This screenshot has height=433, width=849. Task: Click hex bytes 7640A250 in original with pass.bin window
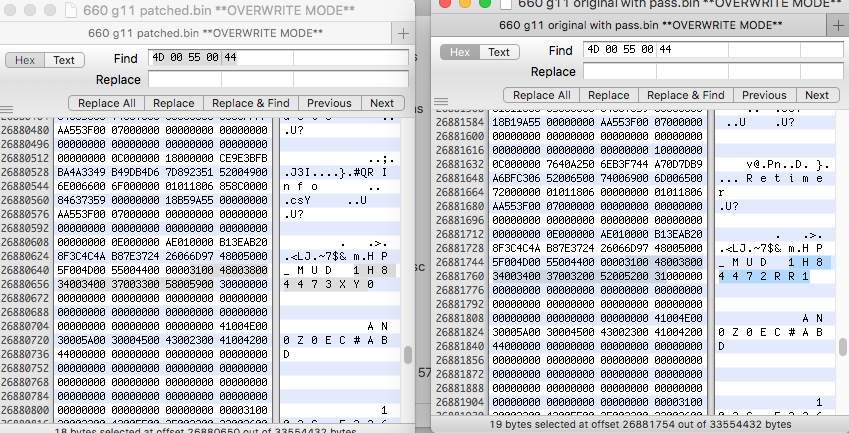tap(570, 164)
